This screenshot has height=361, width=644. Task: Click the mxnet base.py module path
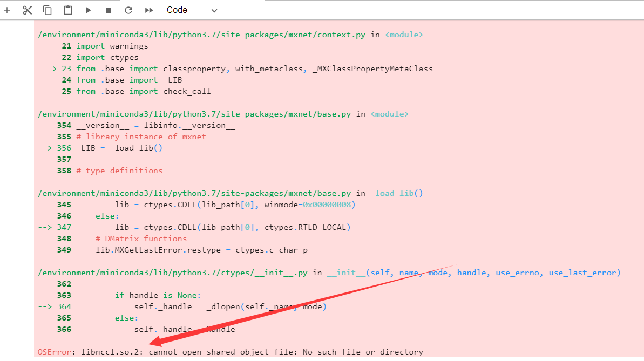[x=197, y=113]
